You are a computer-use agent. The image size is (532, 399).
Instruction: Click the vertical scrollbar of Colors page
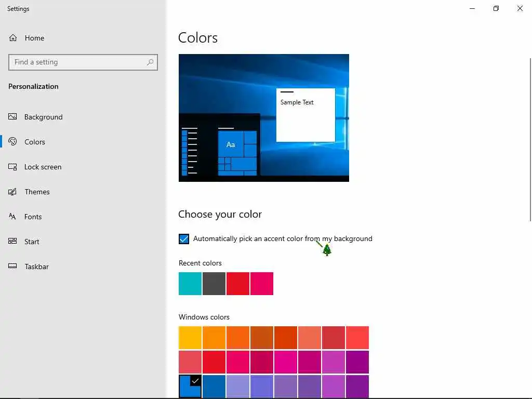[x=530, y=140]
